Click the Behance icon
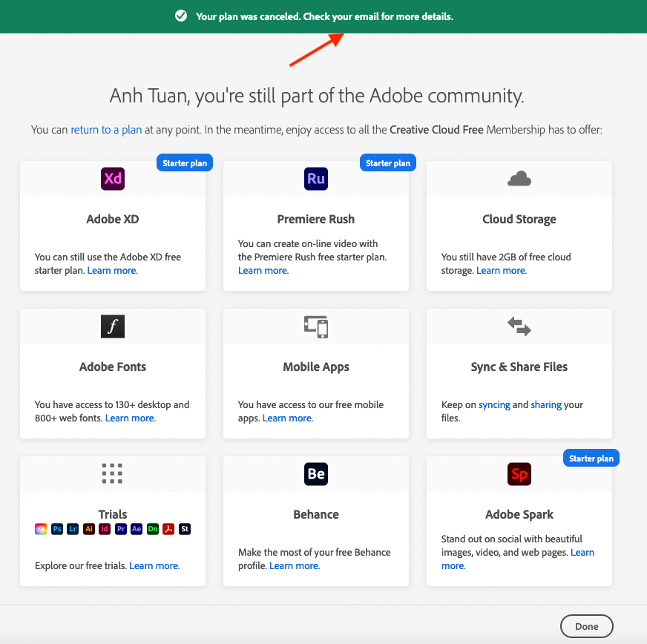The image size is (647, 644). 316,474
